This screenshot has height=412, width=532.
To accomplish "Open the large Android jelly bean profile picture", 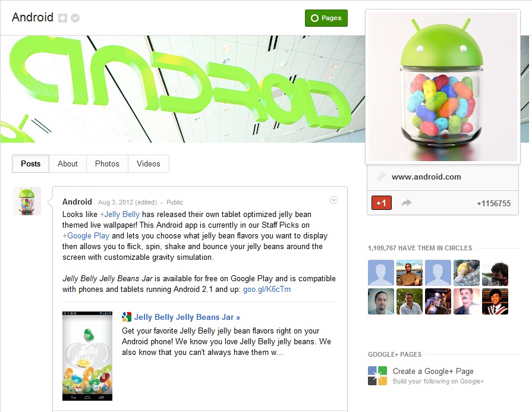I will click(x=443, y=87).
